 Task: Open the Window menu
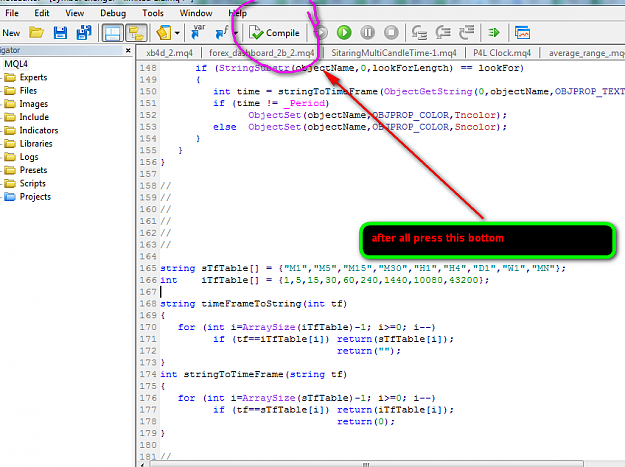[196, 13]
